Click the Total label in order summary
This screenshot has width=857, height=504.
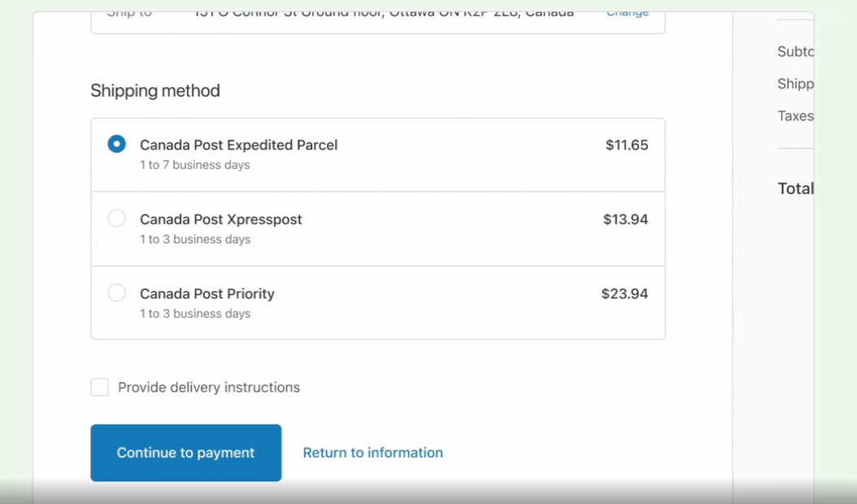coord(796,189)
